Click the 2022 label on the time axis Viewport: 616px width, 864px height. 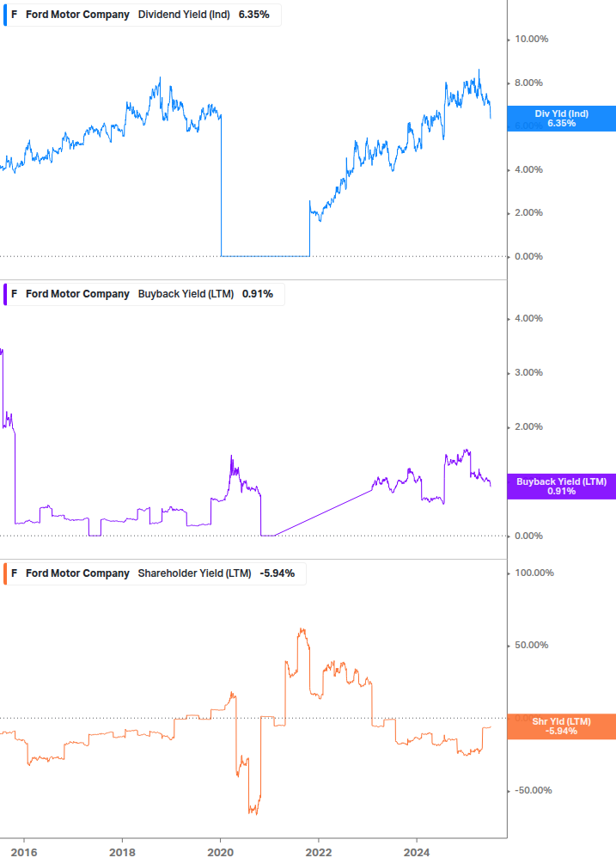(319, 853)
